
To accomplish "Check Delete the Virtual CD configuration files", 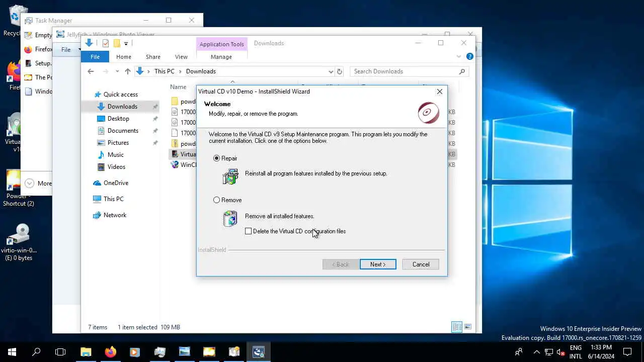I will click(x=249, y=231).
